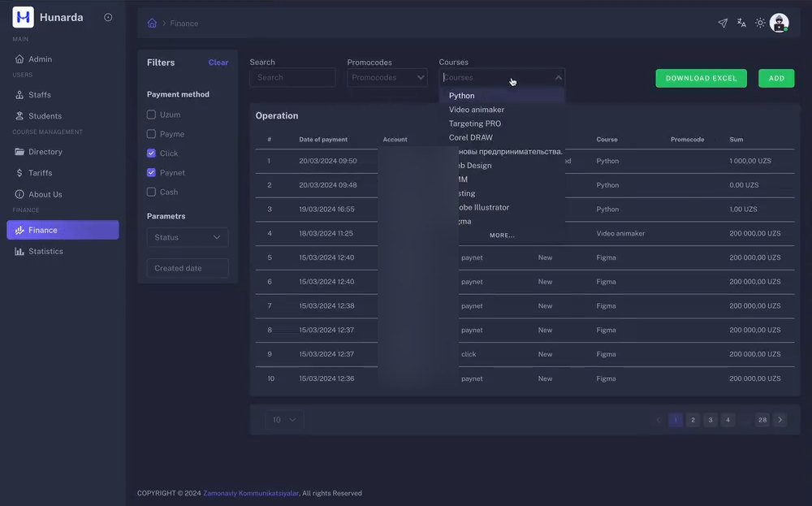Image resolution: width=812 pixels, height=506 pixels.
Task: Open the user avatar profile
Action: [x=779, y=23]
